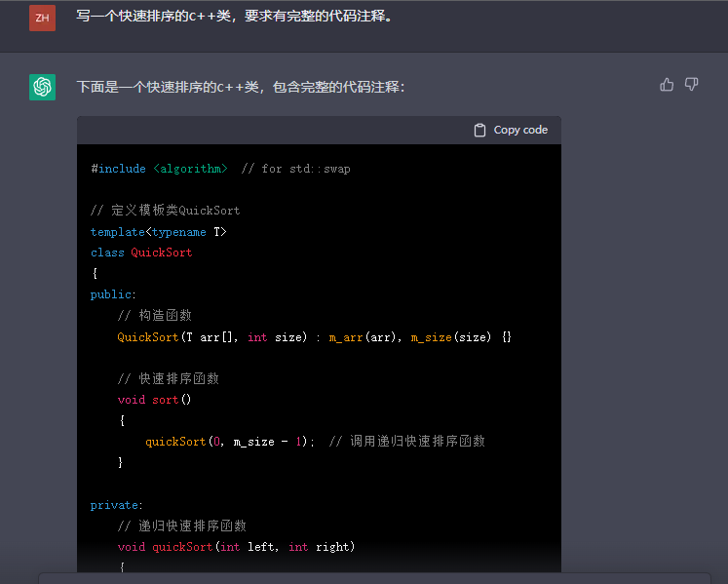Viewport: 728px width, 584px height.
Task: Click the comment for std::swap
Action: 295,169
